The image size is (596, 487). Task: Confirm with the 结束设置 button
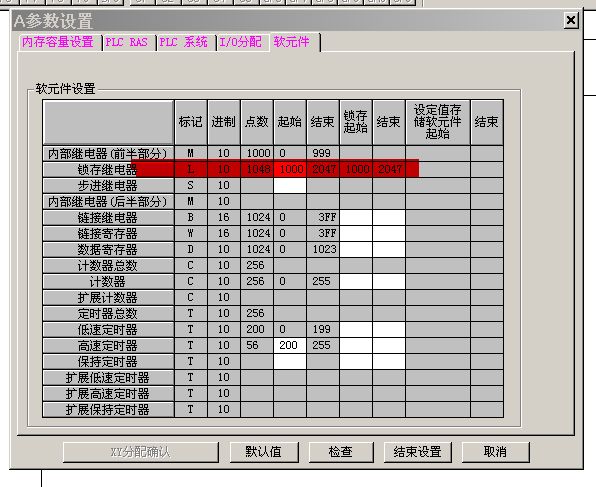418,452
